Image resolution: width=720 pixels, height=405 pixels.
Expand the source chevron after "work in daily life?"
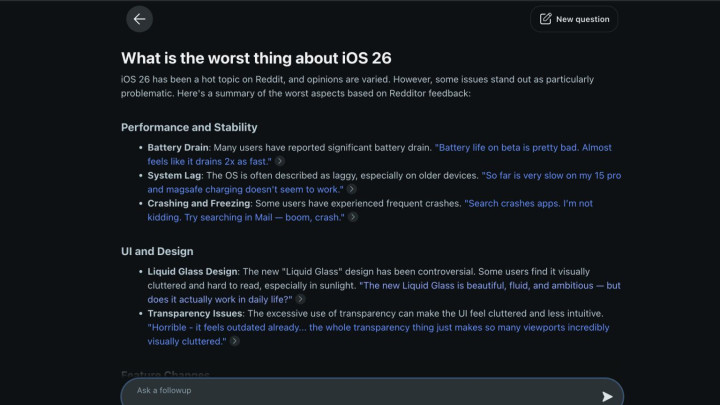point(300,299)
